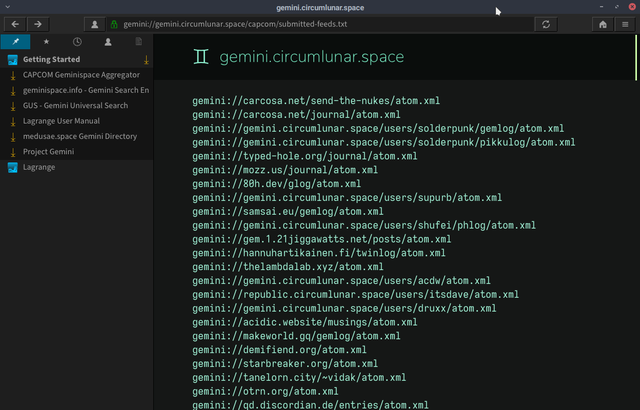
Task: Open the window menu chevron in title bar
Action: point(7,7)
